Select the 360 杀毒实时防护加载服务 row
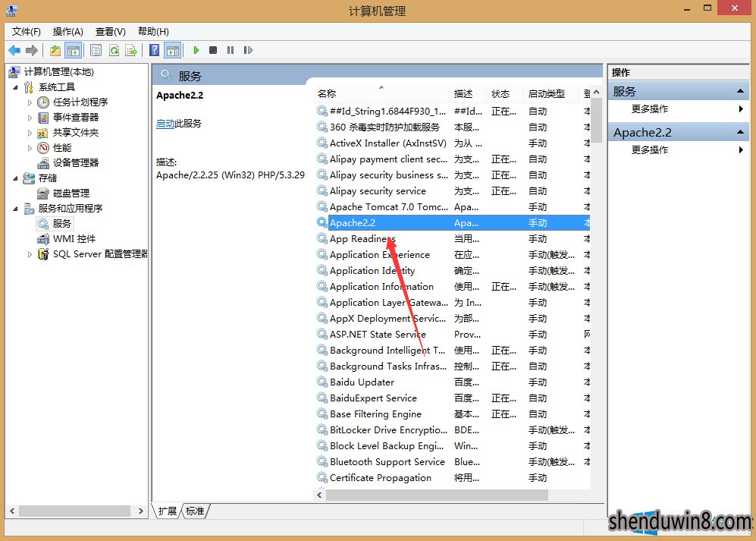The width and height of the screenshot is (756, 541). pyautogui.click(x=453, y=127)
